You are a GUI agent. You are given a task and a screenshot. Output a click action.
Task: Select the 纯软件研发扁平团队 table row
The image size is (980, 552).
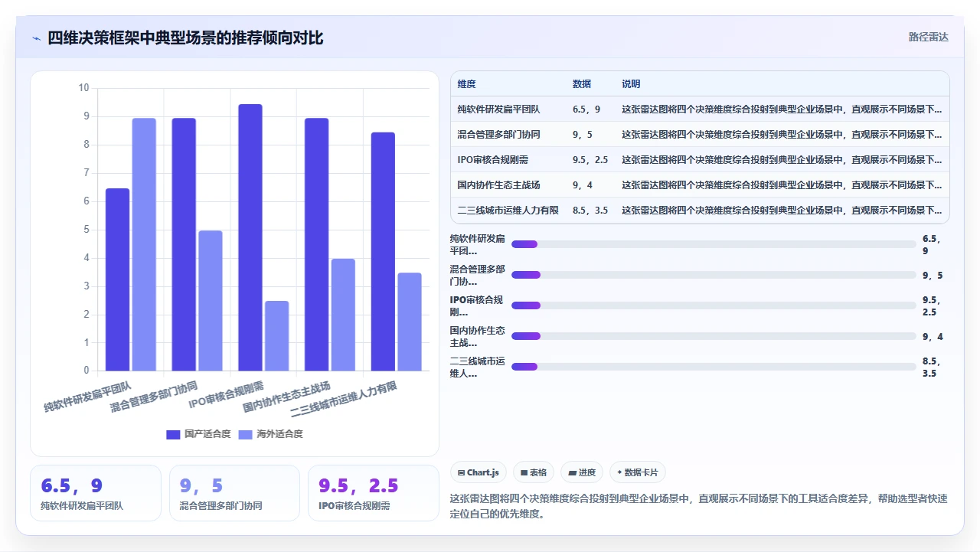[700, 109]
